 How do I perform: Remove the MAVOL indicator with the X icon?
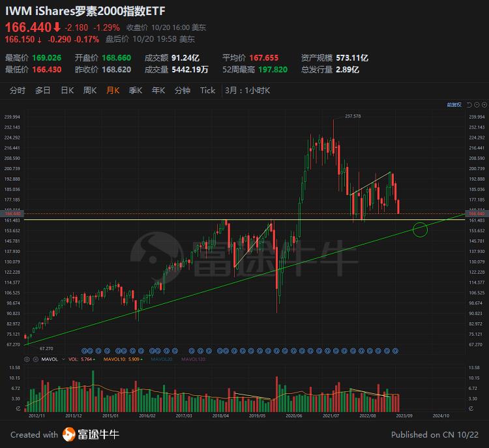click(36, 359)
